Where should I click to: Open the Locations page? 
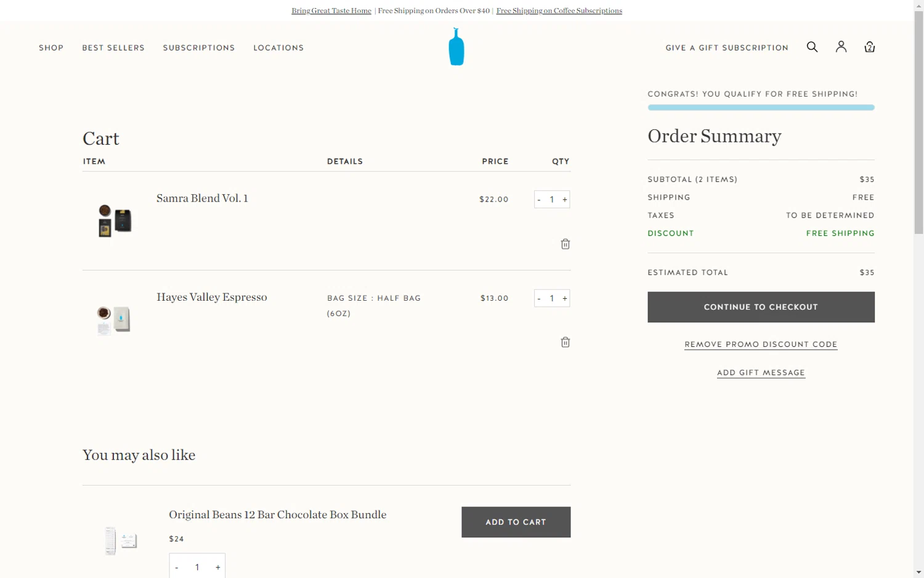click(278, 47)
